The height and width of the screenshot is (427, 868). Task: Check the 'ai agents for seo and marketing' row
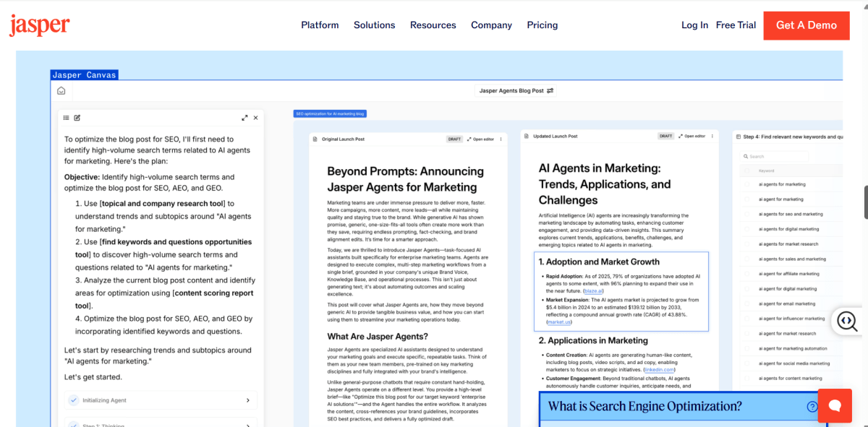(747, 214)
